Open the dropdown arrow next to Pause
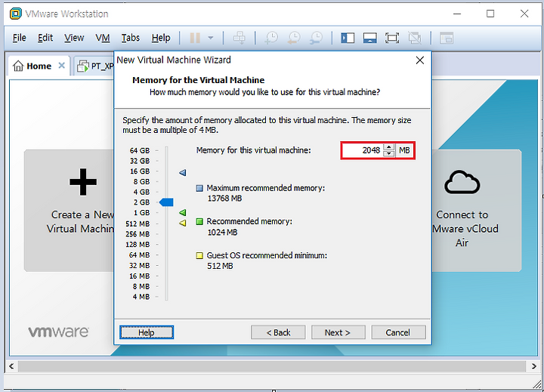The width and height of the screenshot is (544, 392). click(x=211, y=38)
